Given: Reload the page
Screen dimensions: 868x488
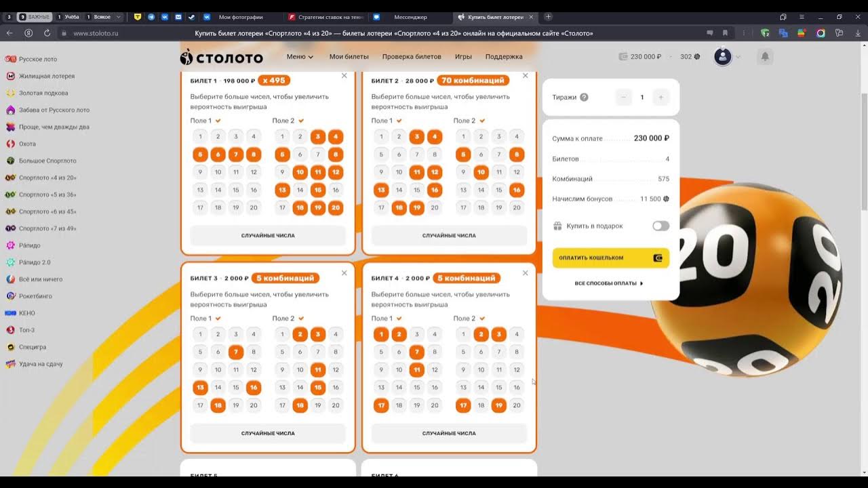Looking at the screenshot, I should pyautogui.click(x=47, y=33).
